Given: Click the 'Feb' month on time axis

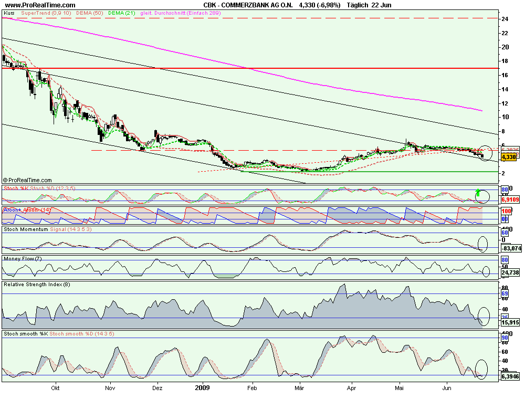Looking at the screenshot, I should pos(252,388).
